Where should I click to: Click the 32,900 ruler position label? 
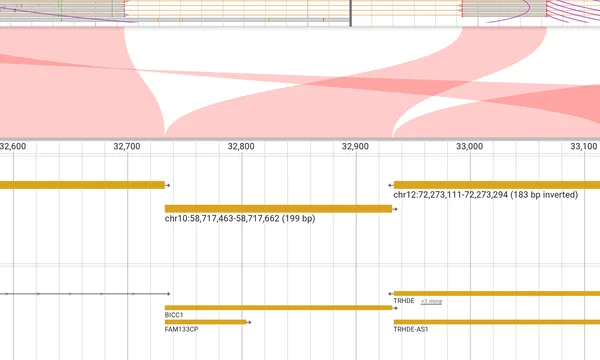point(355,147)
